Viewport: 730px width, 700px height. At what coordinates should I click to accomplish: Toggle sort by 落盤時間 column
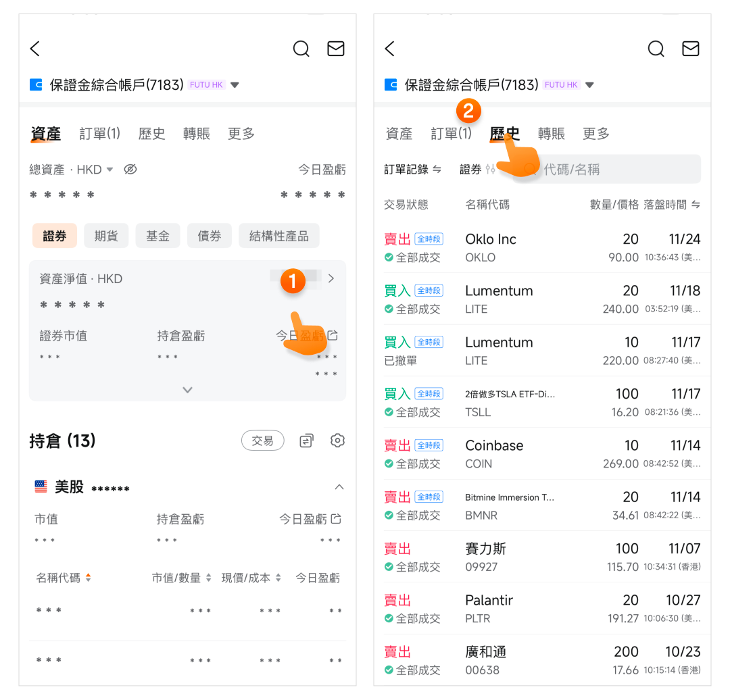click(x=696, y=205)
